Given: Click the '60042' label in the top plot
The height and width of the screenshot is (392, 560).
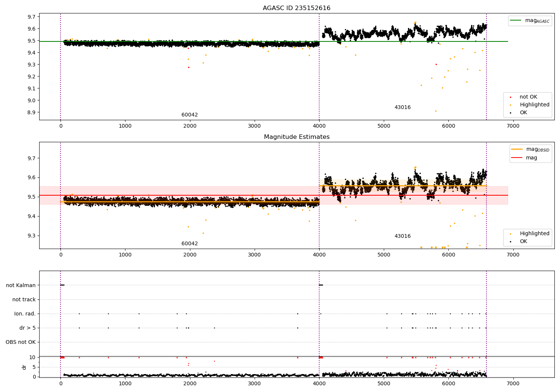Looking at the screenshot, I should tap(190, 115).
